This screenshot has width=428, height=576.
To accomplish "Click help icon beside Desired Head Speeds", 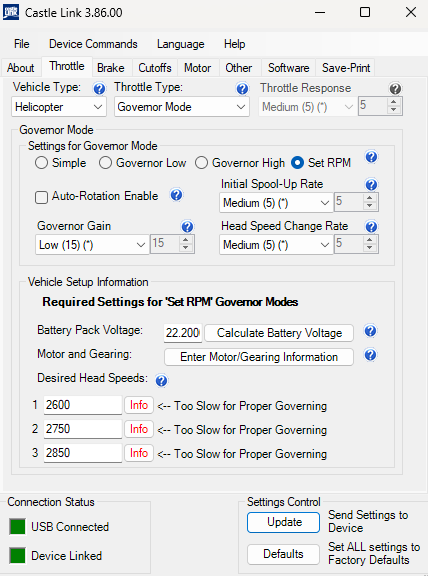I will [x=162, y=381].
